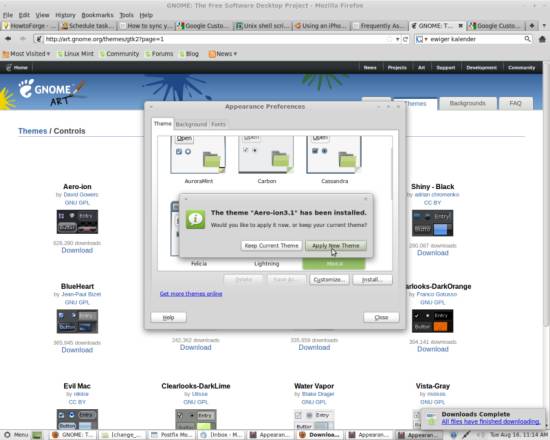Screen dimensions: 550x440
Task: Open Firefox Bookmarks menu
Action: click(97, 15)
